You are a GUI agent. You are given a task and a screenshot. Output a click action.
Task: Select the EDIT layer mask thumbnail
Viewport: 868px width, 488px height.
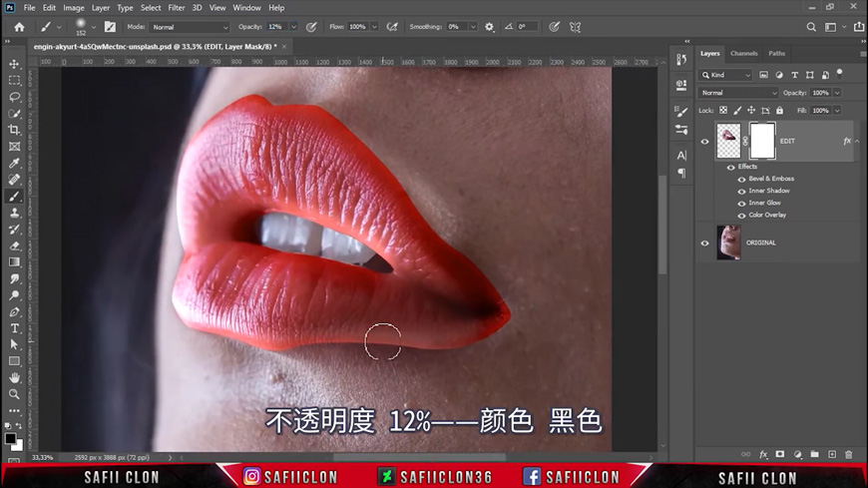click(762, 141)
